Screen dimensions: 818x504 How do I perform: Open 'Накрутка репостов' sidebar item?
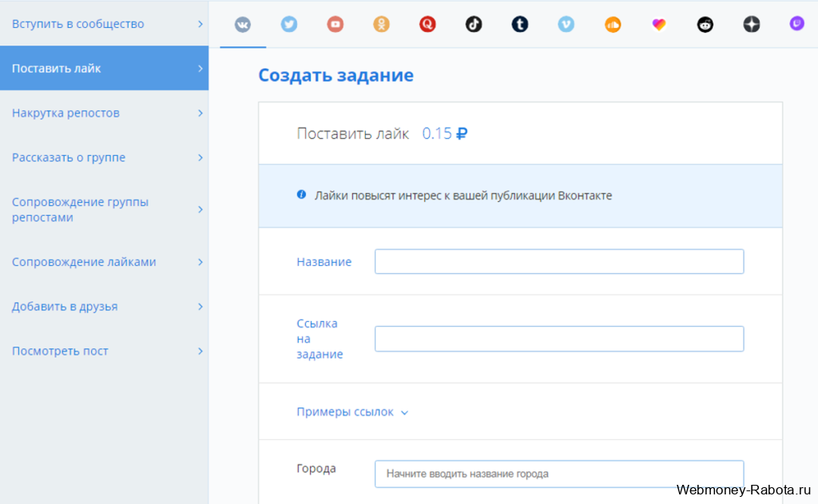(x=105, y=113)
